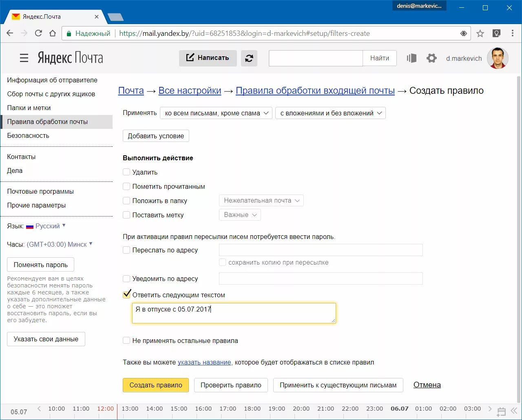
Task: Open 'с вложениями и без вложений' dropdown
Action: point(330,113)
